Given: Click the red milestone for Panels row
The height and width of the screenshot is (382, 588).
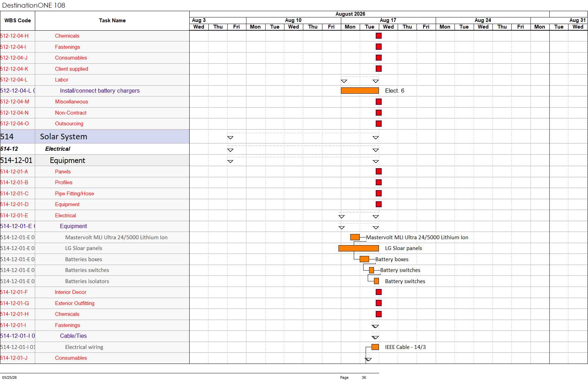Looking at the screenshot, I should (379, 171).
